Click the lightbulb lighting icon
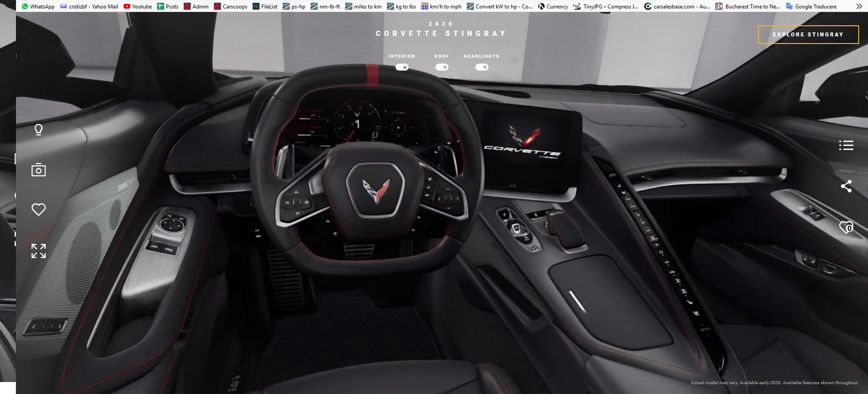This screenshot has height=394, width=868. point(38,130)
